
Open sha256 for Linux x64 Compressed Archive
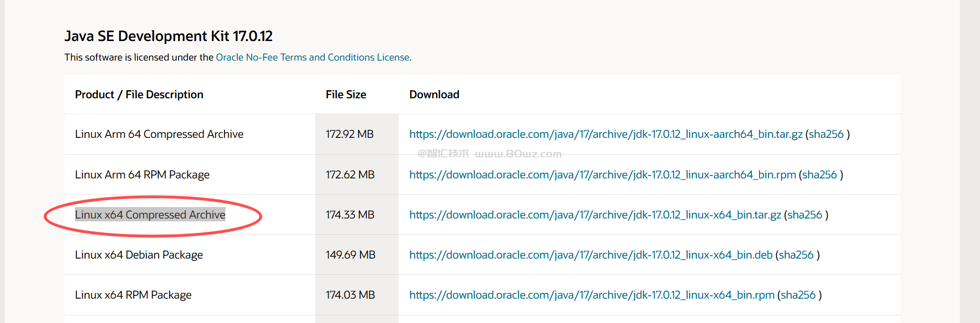805,215
